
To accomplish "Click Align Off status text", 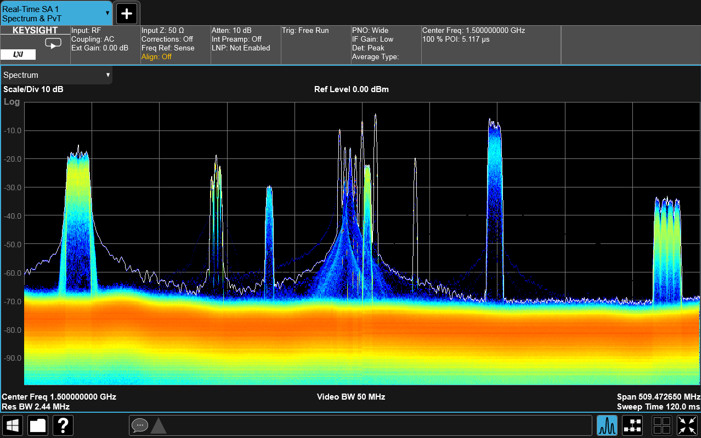I will tap(156, 57).
